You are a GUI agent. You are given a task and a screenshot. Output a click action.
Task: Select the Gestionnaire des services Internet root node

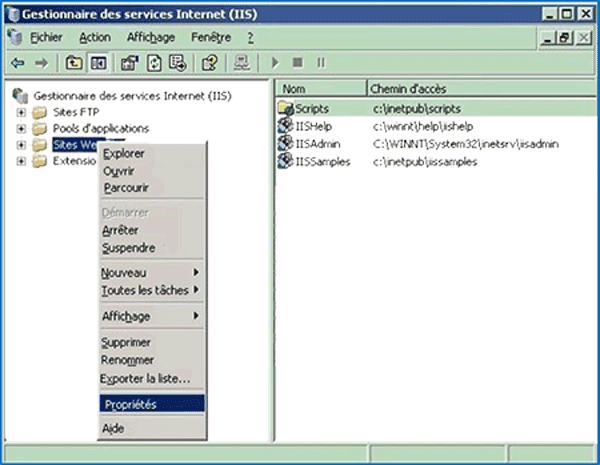pos(132,96)
